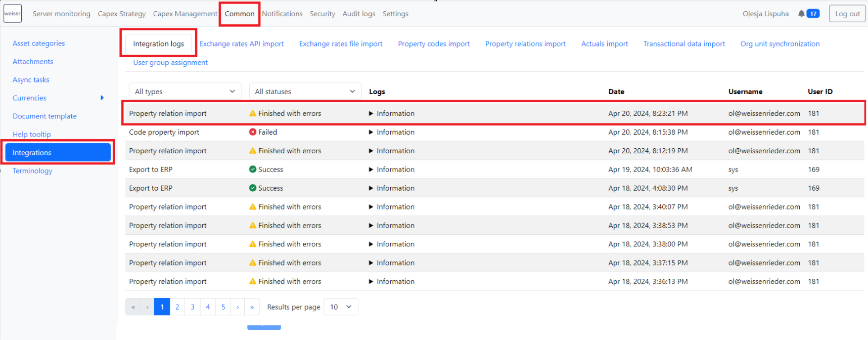Open notifications bell with 17 badge
Viewport: 868px width, 340px height.
(x=808, y=14)
